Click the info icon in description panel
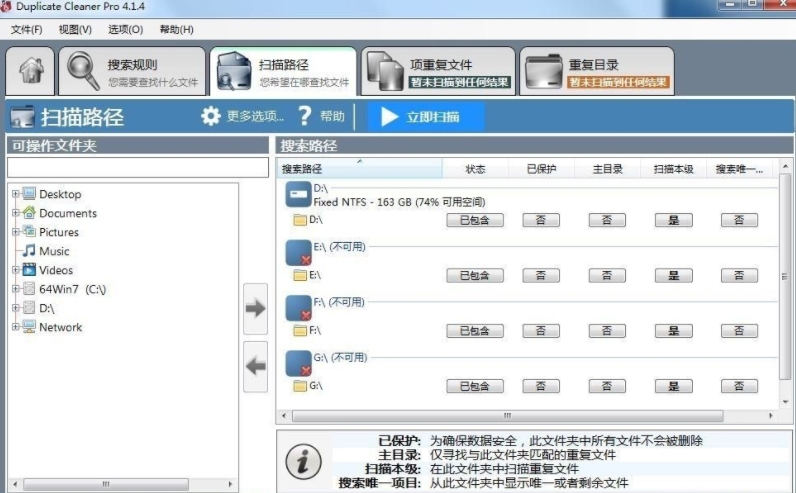The height and width of the screenshot is (493, 796). pyautogui.click(x=303, y=462)
